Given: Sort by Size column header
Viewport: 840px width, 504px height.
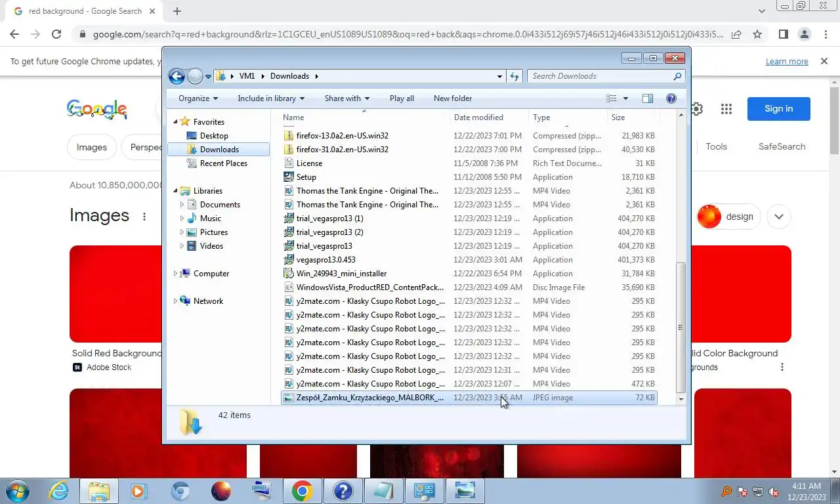Looking at the screenshot, I should point(633,117).
